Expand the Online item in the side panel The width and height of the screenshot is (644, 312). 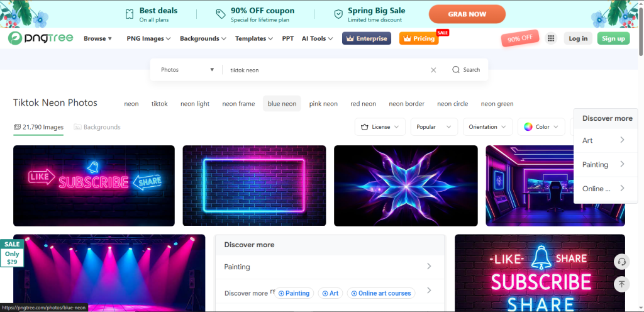[x=606, y=189]
